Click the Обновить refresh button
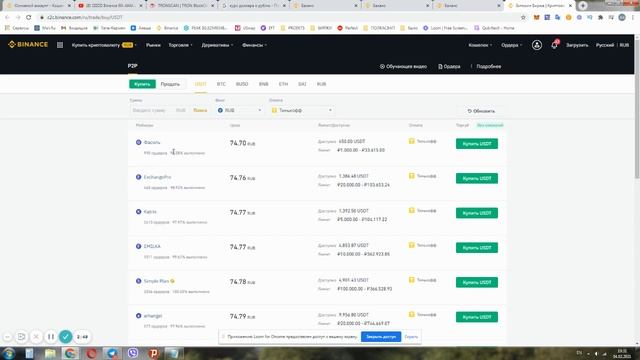The image size is (640, 360). click(481, 111)
